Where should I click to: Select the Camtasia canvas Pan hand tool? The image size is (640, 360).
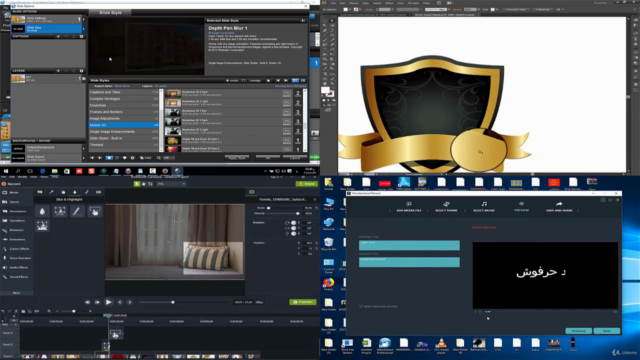click(144, 184)
